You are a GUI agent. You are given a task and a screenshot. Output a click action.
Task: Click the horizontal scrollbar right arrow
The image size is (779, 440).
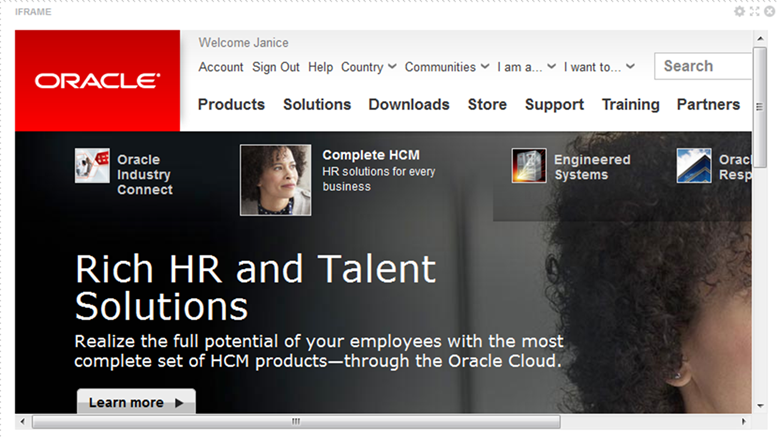744,422
